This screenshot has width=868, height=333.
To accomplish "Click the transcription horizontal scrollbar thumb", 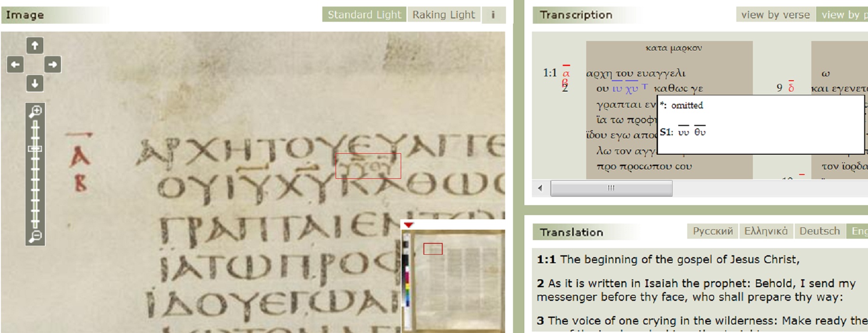I will click(x=611, y=188).
